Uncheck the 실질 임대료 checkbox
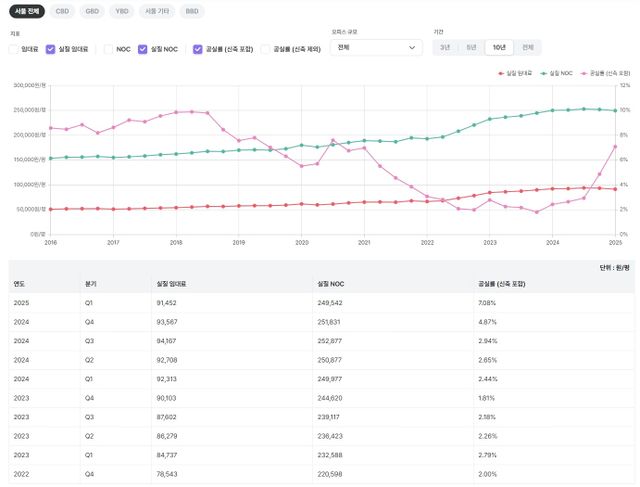 pyautogui.click(x=51, y=48)
